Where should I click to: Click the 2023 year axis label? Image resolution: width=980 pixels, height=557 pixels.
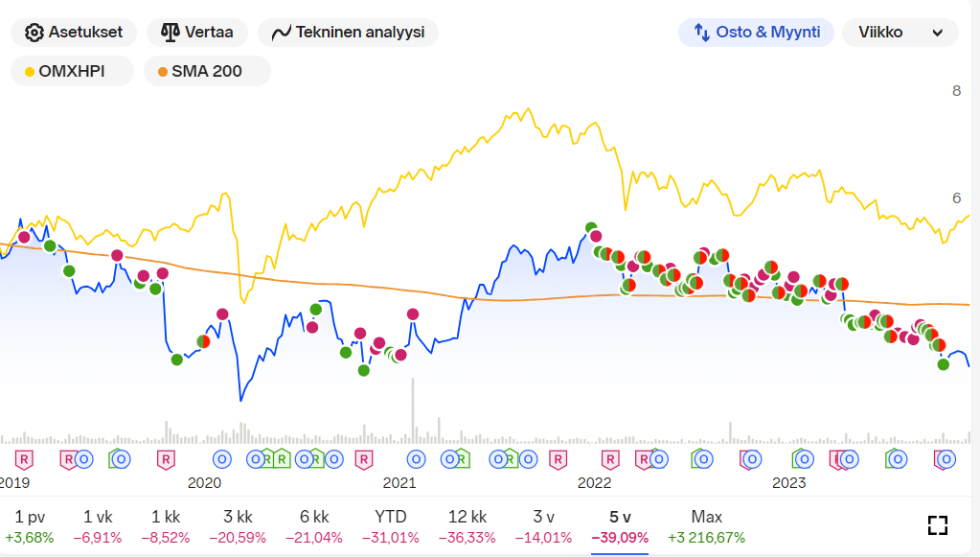click(x=788, y=483)
